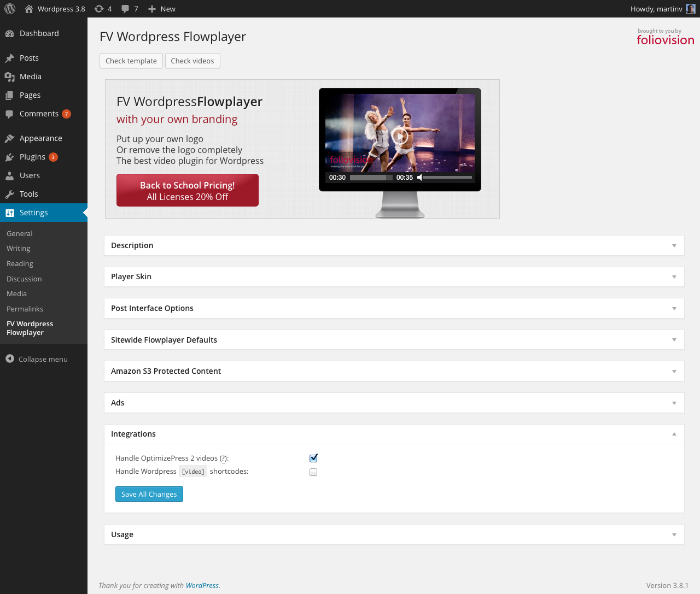The height and width of the screenshot is (594, 700).
Task: Open comments bubble icon in admin bar
Action: pos(125,9)
